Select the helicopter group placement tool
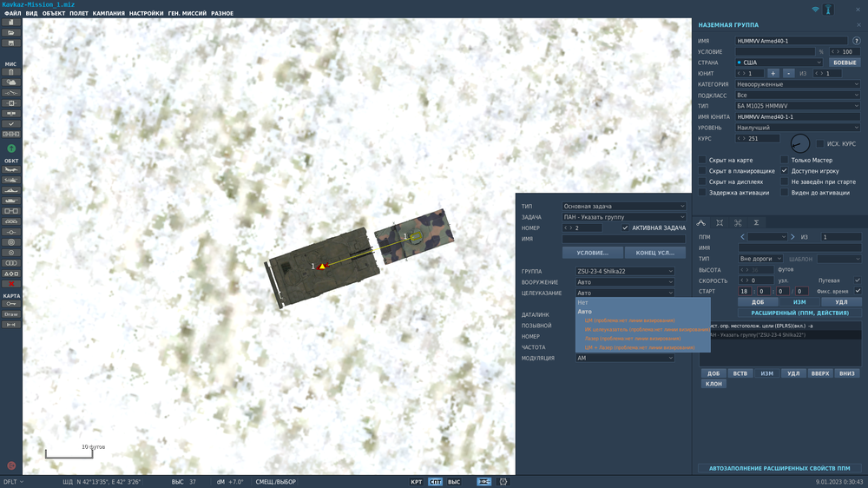Image resolution: width=868 pixels, height=488 pixels. click(x=11, y=180)
